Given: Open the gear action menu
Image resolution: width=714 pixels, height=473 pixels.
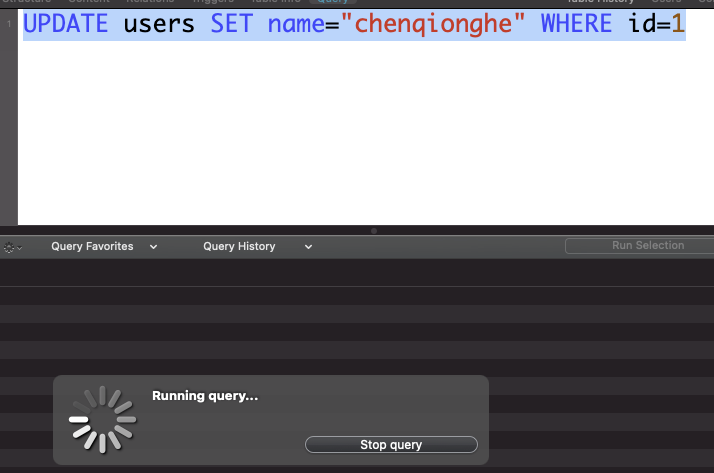Looking at the screenshot, I should [x=12, y=246].
